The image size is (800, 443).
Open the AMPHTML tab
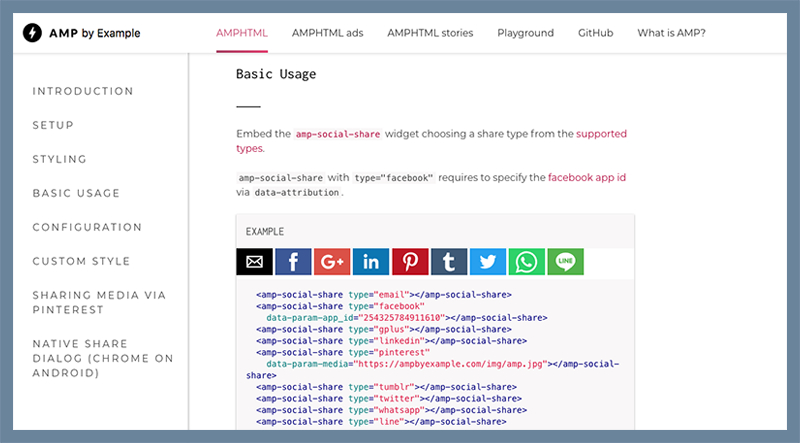click(242, 33)
